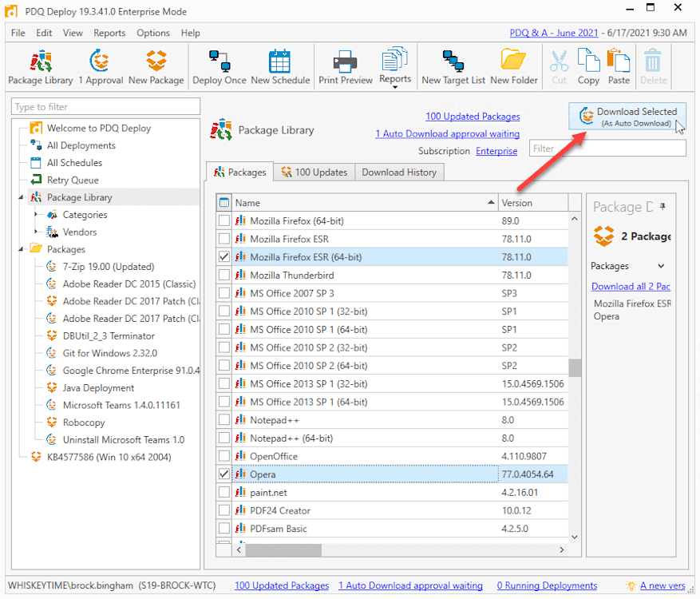Collapse the Package Library tree node
This screenshot has height=599, width=700.
[21, 197]
